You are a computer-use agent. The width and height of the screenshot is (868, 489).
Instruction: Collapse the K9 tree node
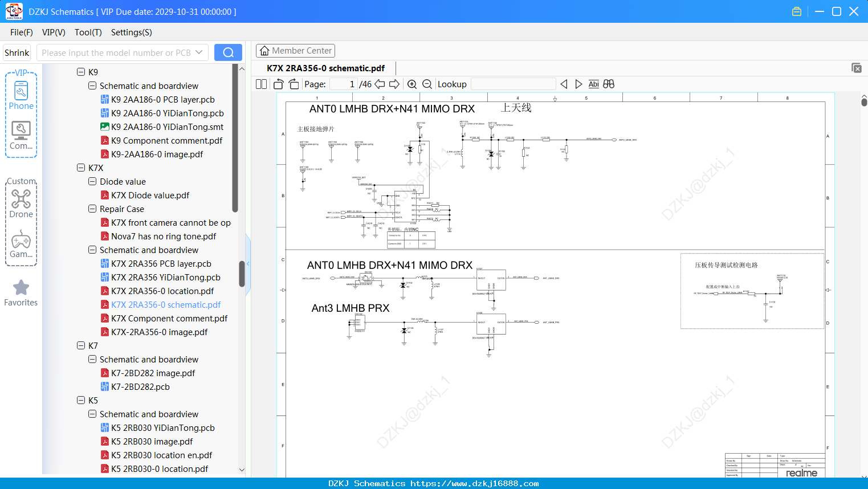pyautogui.click(x=81, y=72)
